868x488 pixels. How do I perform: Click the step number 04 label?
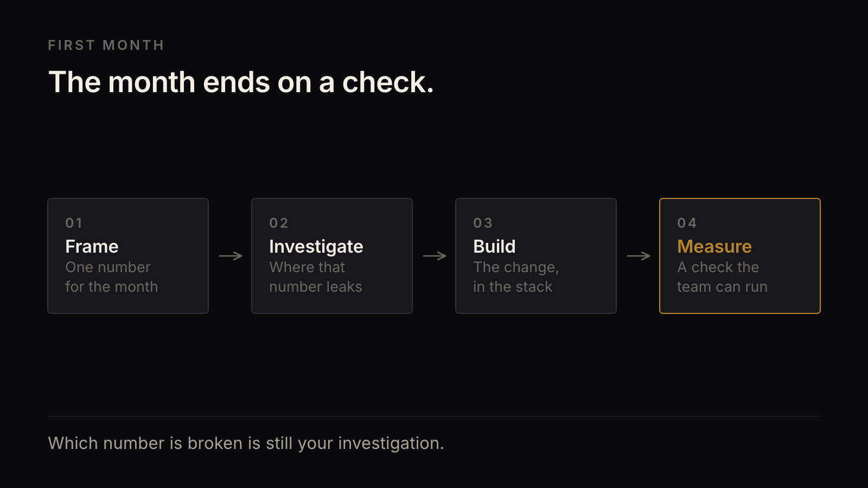(687, 223)
